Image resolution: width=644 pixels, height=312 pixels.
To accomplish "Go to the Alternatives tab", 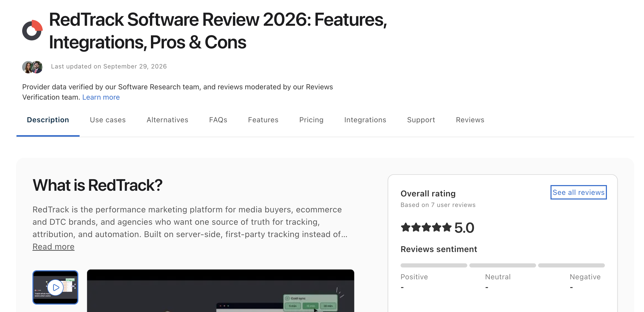I will 167,120.
